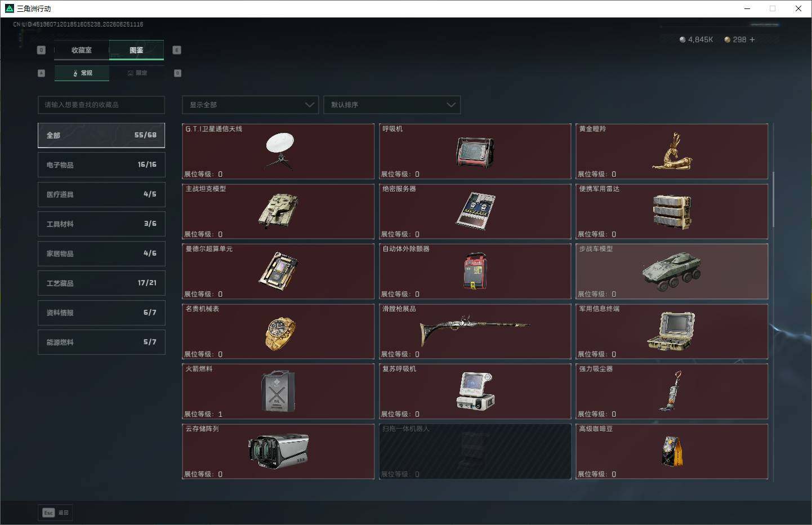Filter by 资料情报 category

(x=101, y=313)
